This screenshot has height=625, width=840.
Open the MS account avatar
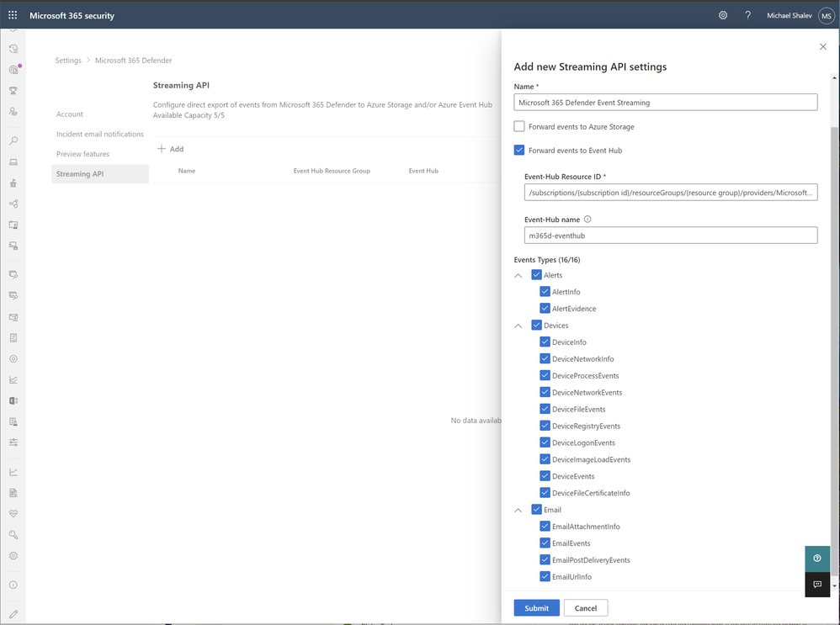[x=826, y=16]
